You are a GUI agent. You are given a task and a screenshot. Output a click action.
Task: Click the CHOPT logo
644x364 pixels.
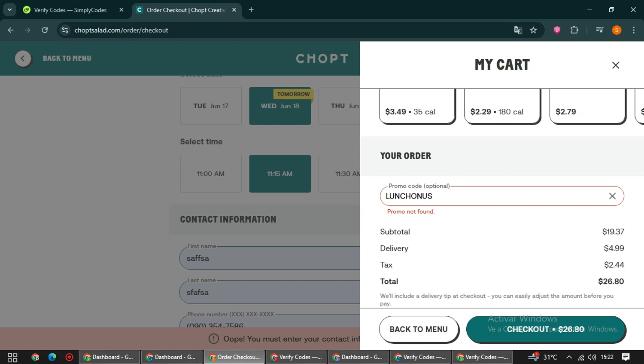322,58
